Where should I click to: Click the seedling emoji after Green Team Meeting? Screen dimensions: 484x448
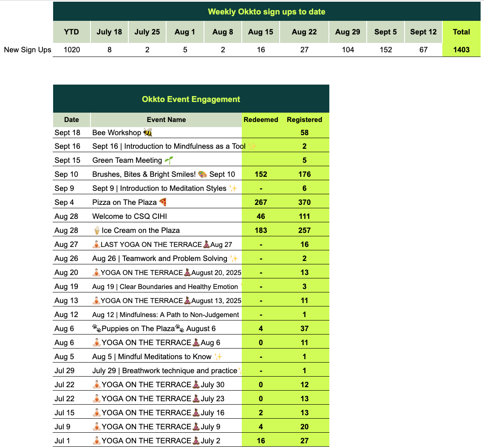tap(169, 160)
